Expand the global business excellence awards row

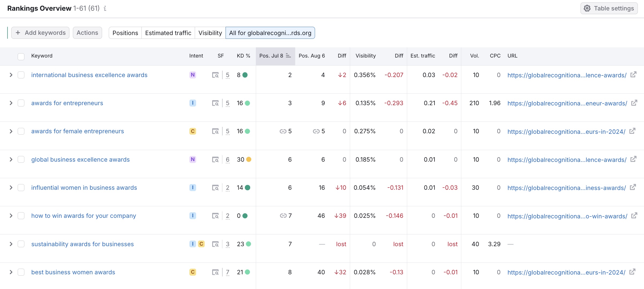tap(11, 159)
